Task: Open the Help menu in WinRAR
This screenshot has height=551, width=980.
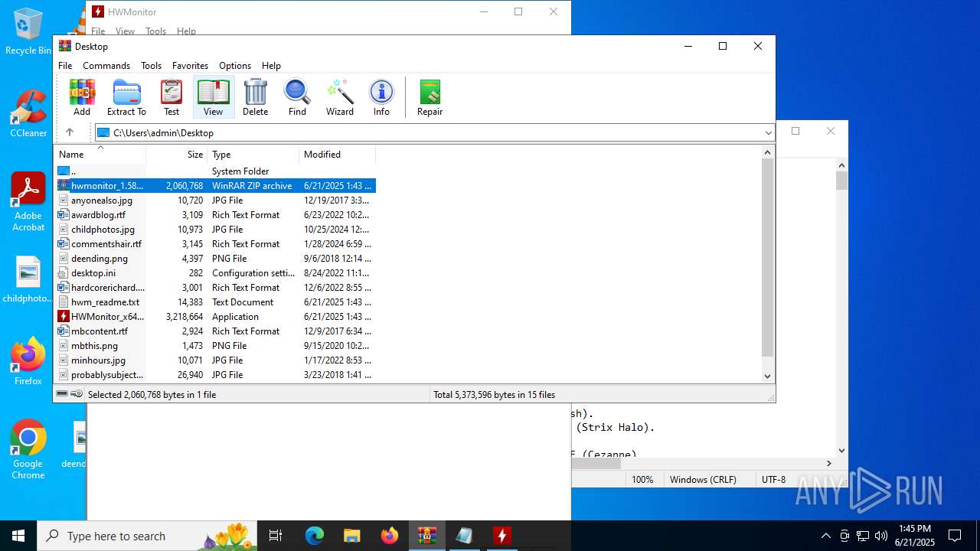Action: [271, 66]
